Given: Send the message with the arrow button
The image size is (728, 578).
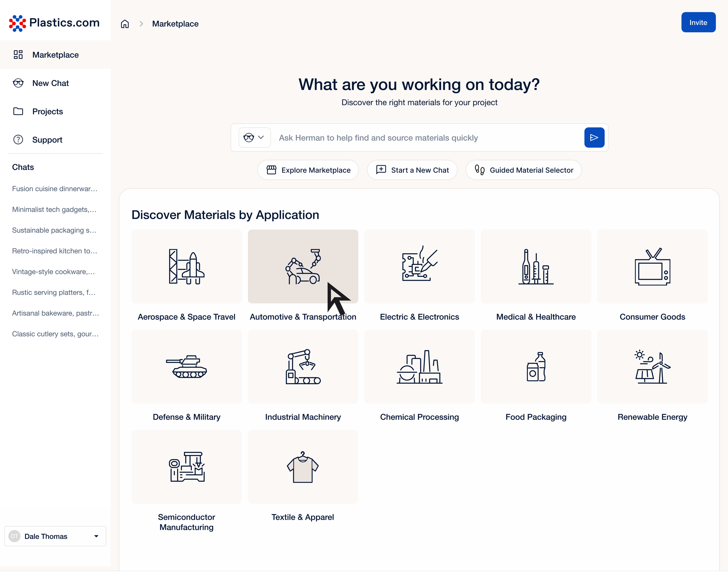Looking at the screenshot, I should [x=594, y=138].
